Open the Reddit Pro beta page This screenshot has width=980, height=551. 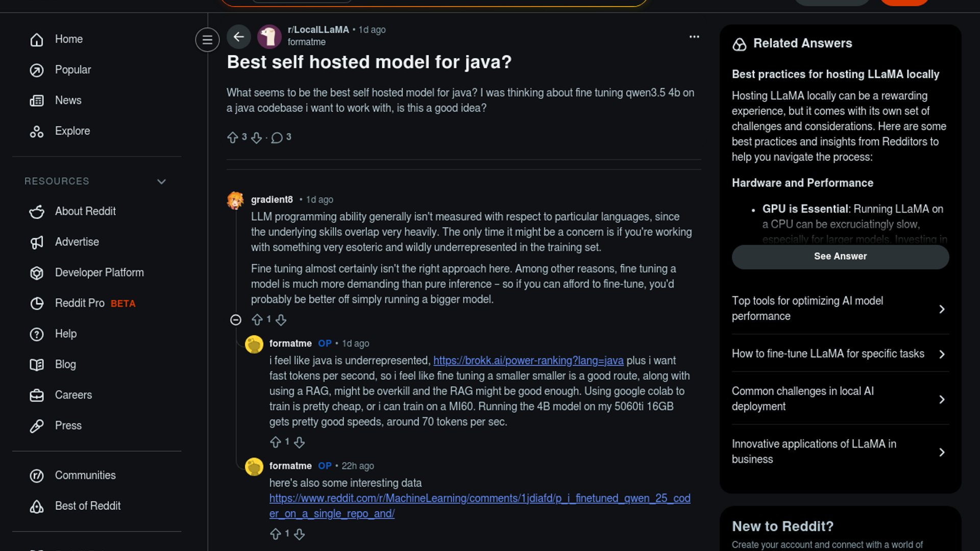click(80, 303)
